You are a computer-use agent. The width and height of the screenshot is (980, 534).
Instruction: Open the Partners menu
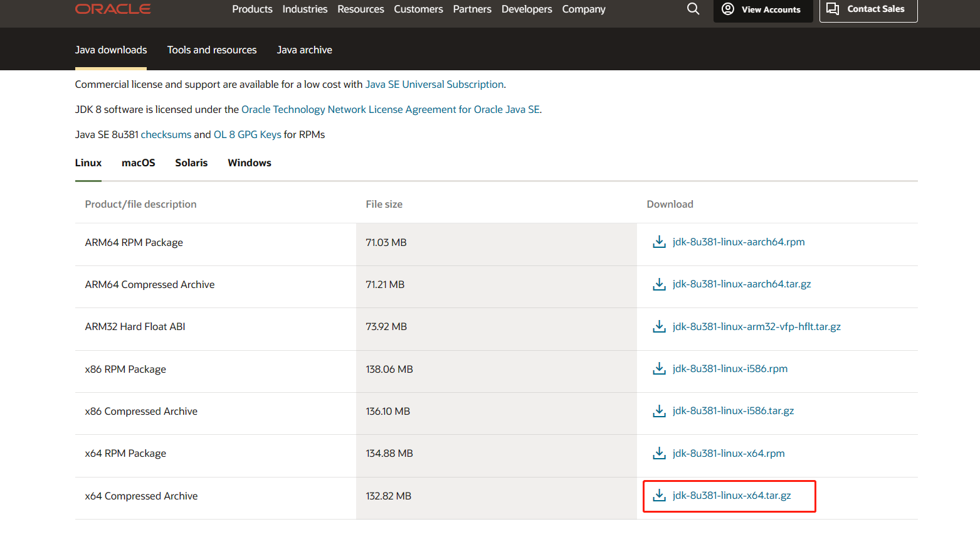(x=472, y=9)
